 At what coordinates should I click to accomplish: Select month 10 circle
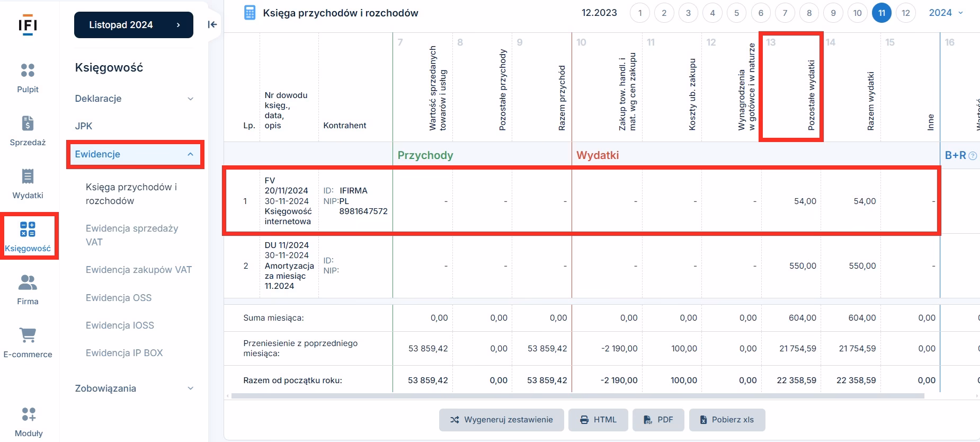(857, 13)
